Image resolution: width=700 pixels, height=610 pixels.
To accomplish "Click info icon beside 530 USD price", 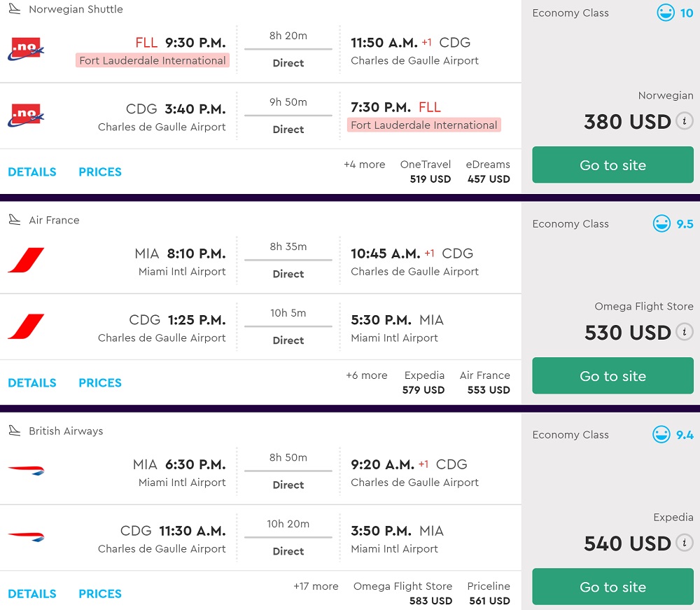I will (685, 332).
